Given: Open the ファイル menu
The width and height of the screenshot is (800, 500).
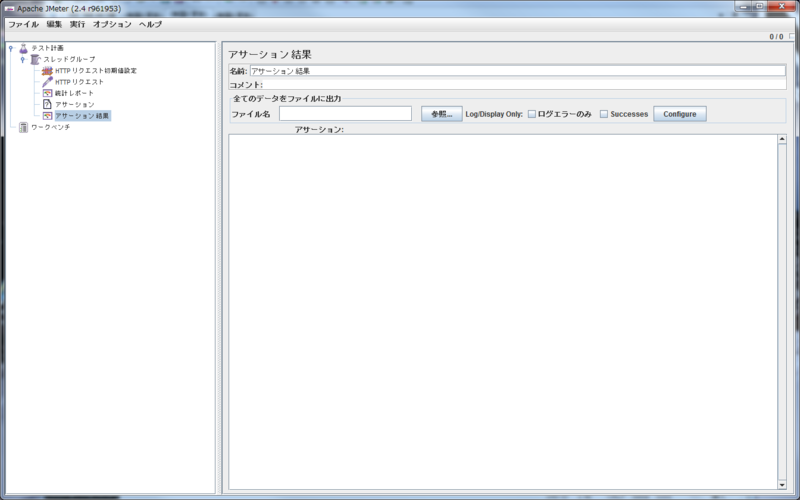Looking at the screenshot, I should (23, 24).
